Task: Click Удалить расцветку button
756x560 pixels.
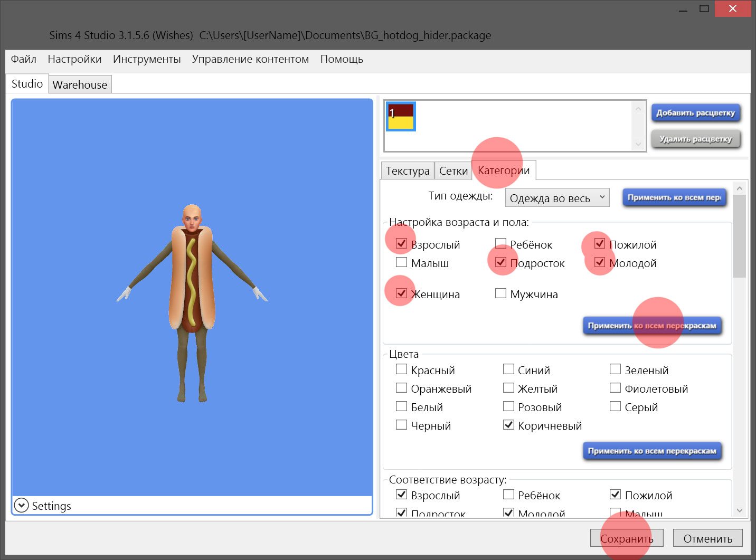Action: (695, 139)
